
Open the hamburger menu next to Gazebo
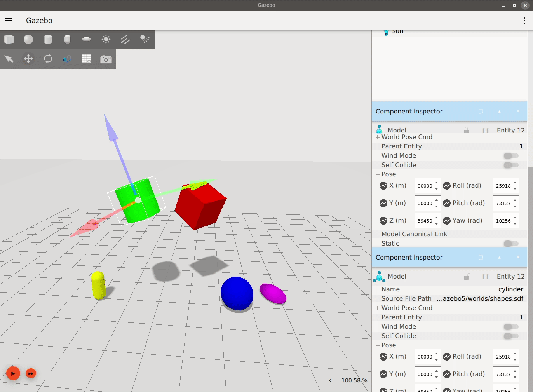click(9, 21)
